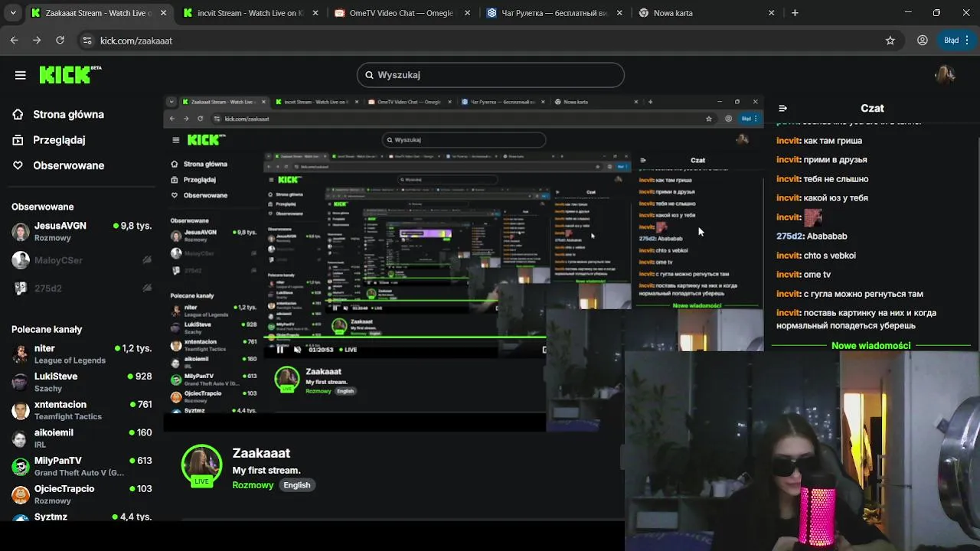Click the English language tag

(297, 485)
